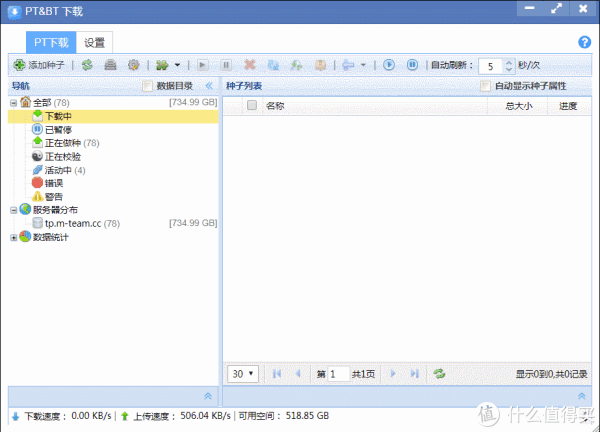Check the select-all box in list header
This screenshot has height=432, width=600.
tap(251, 105)
